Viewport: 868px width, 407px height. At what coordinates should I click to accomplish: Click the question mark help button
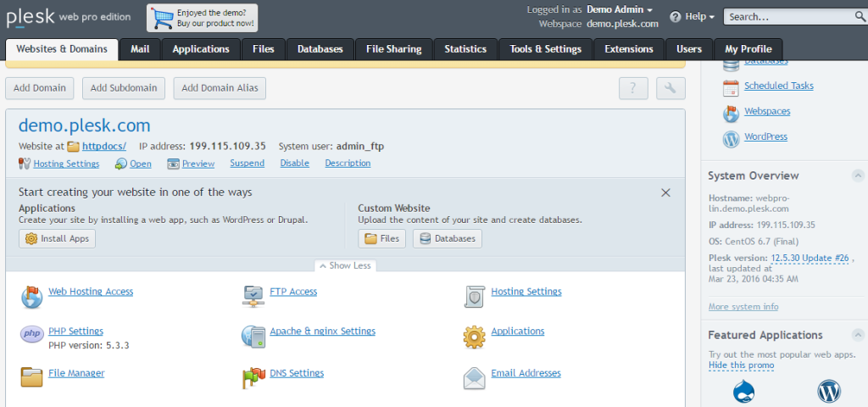click(x=633, y=88)
